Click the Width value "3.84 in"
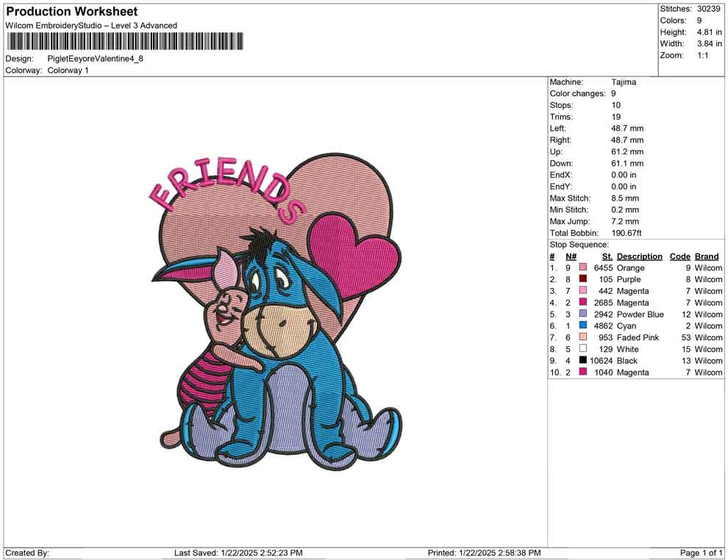Screen dimensions: 728x560 tap(710, 43)
